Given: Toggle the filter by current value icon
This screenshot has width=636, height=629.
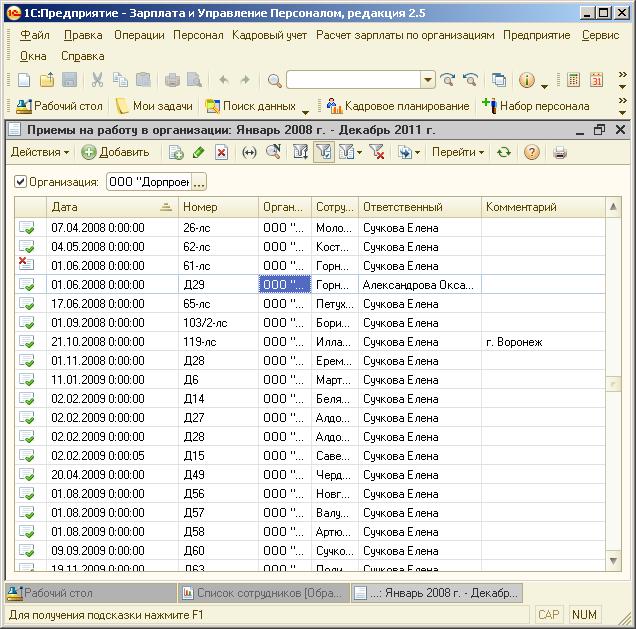Looking at the screenshot, I should click(324, 152).
